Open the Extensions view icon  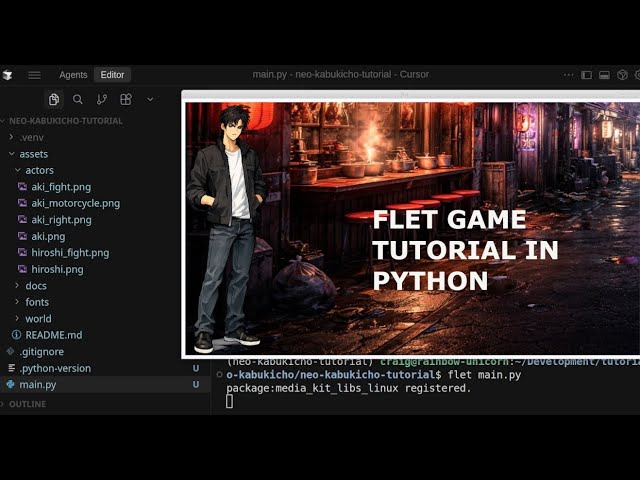tap(126, 99)
